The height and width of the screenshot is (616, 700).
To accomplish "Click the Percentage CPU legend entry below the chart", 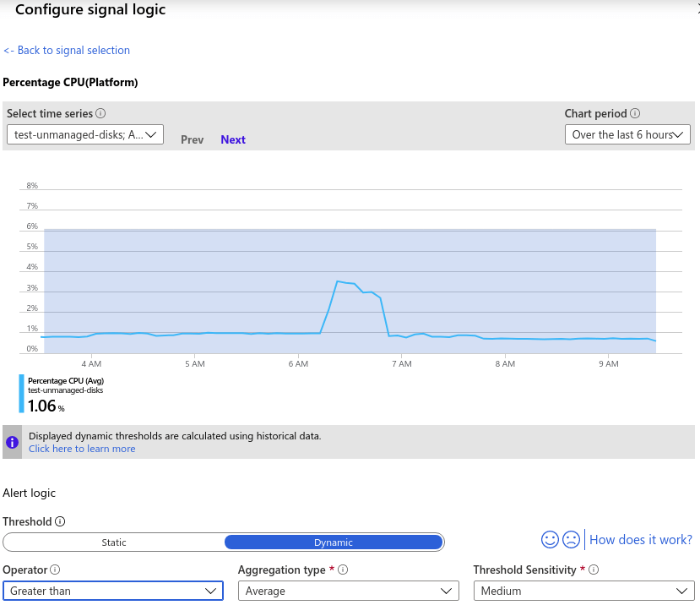I will click(66, 392).
